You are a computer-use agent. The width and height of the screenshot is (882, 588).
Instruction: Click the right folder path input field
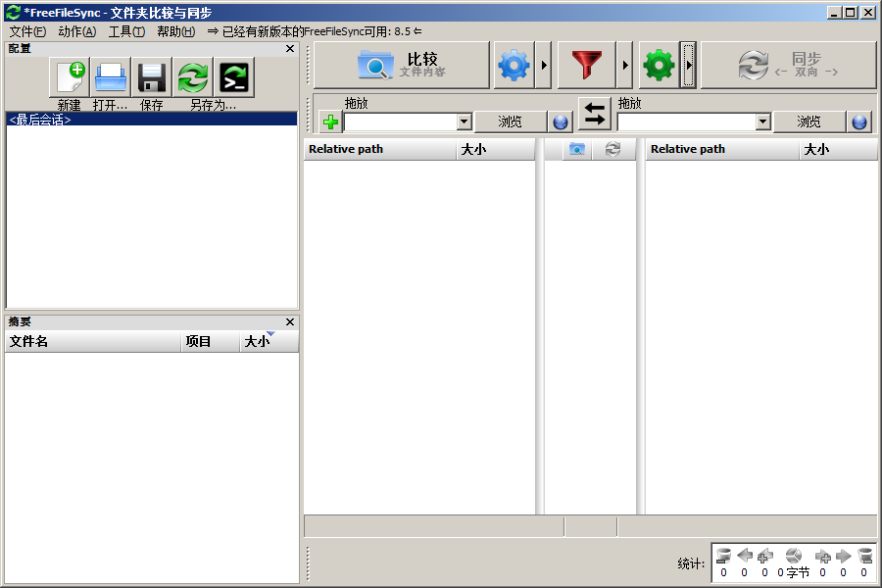pyautogui.click(x=687, y=122)
